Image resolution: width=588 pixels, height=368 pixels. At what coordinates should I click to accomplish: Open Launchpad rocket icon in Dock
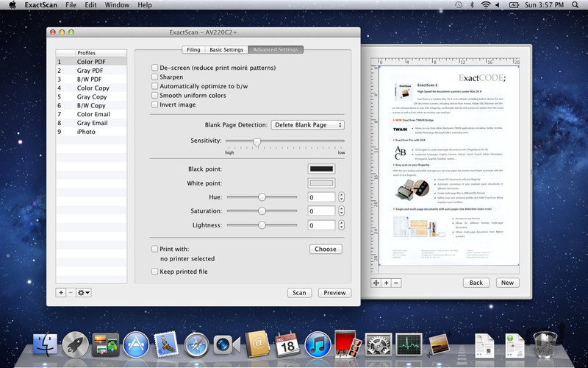coord(76,344)
